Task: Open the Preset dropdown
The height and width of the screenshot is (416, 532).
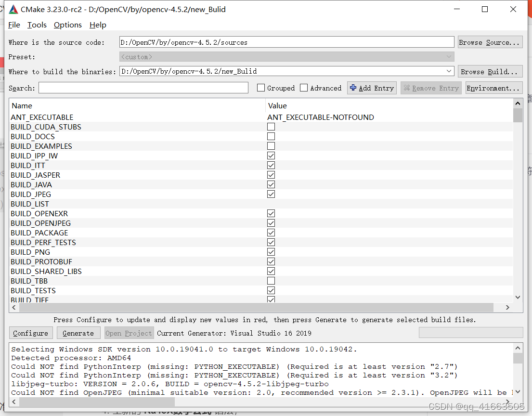Action: 286,57
